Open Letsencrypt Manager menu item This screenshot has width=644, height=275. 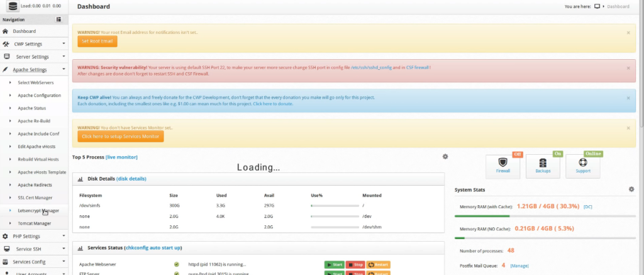coord(38,210)
